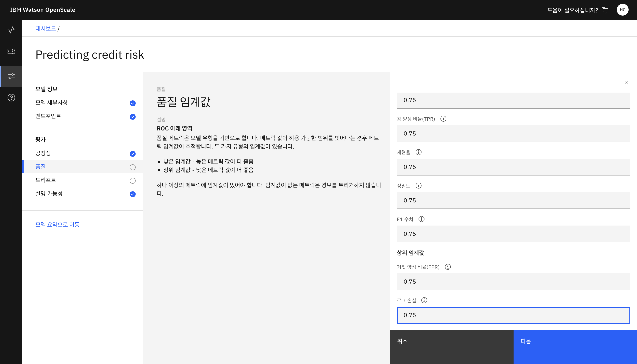
Task: Open the support ticket sidebar icon
Action: click(11, 51)
